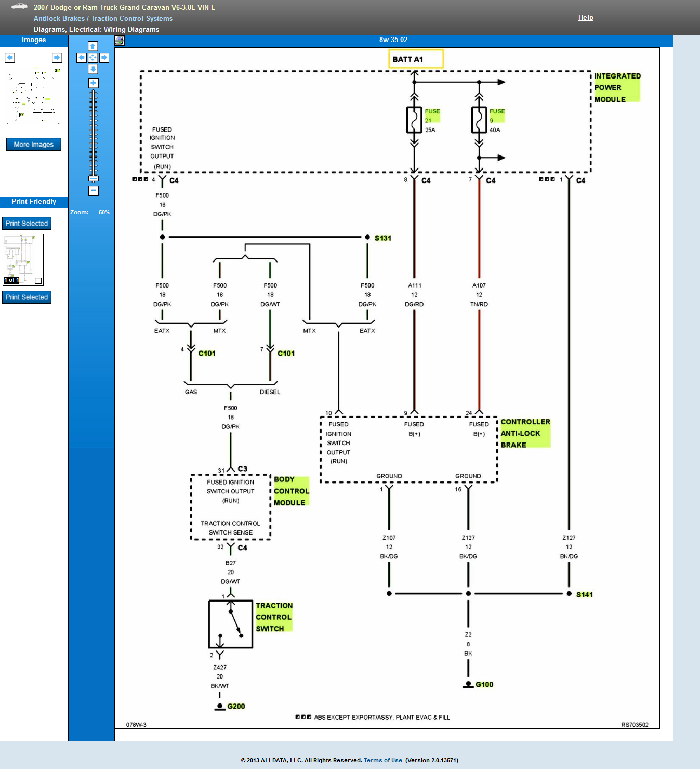This screenshot has height=769, width=700.
Task: Click the RS703502 diagram reference number
Action: [635, 725]
